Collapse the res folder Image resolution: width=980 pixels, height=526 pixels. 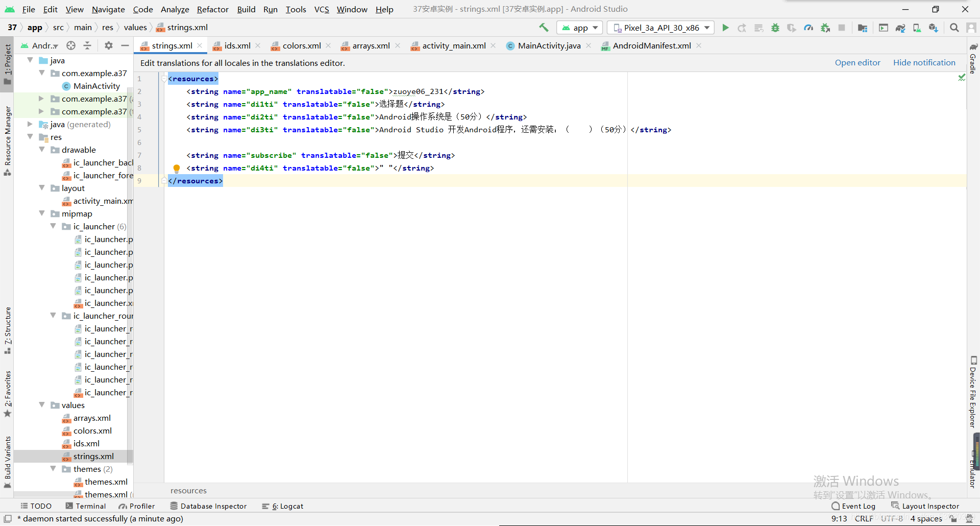point(30,137)
